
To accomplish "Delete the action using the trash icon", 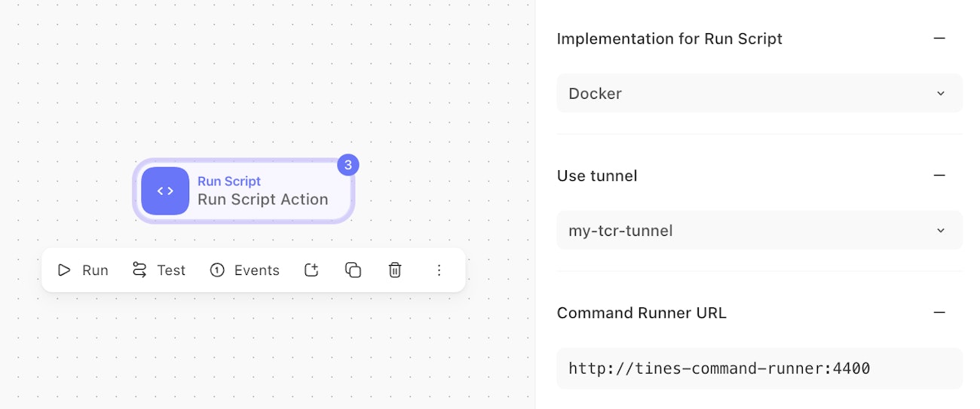I will (395, 270).
